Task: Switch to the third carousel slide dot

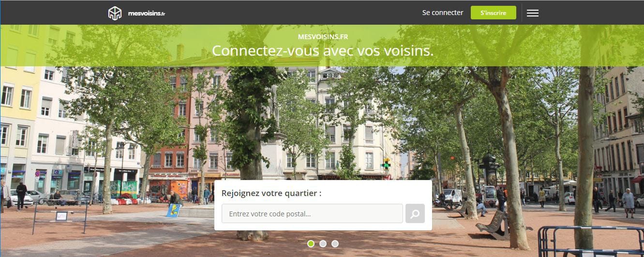Action: click(x=335, y=243)
